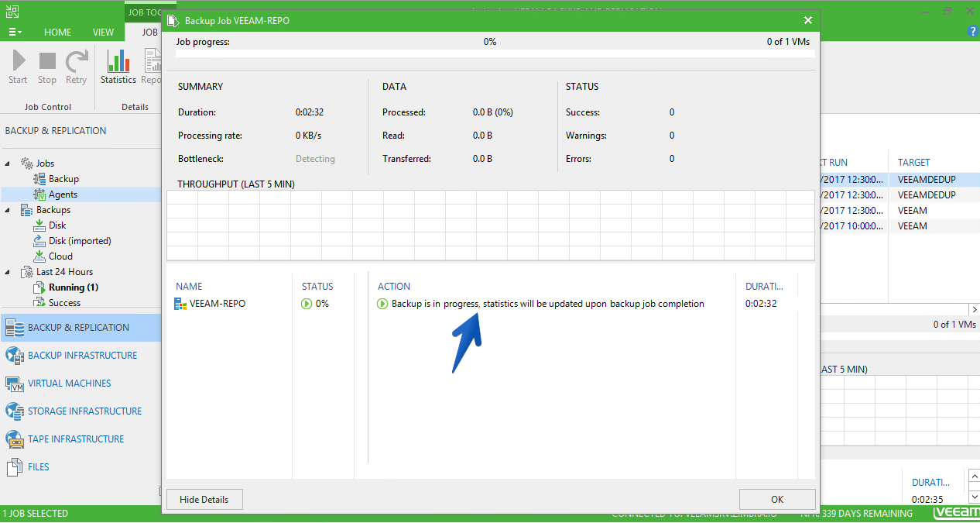The width and height of the screenshot is (980, 523).
Task: Open the Virtual Machines view
Action: click(x=70, y=384)
